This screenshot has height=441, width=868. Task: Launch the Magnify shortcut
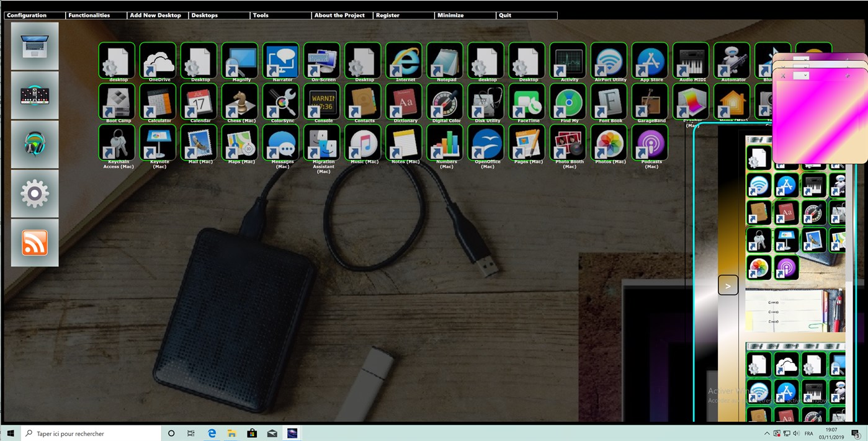(241, 60)
